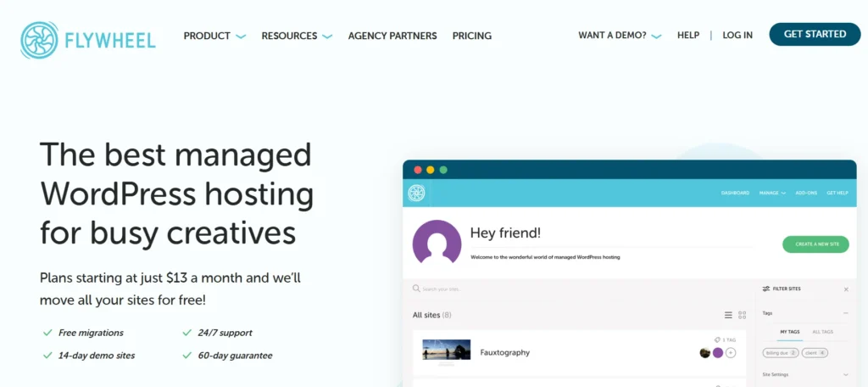Click the 14-day demo sites text
This screenshot has width=868, height=387.
point(97,356)
